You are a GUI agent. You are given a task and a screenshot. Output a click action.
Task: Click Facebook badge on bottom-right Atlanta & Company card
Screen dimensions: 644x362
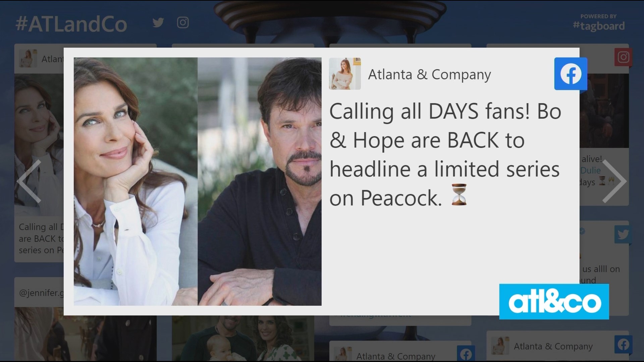pyautogui.click(x=623, y=344)
